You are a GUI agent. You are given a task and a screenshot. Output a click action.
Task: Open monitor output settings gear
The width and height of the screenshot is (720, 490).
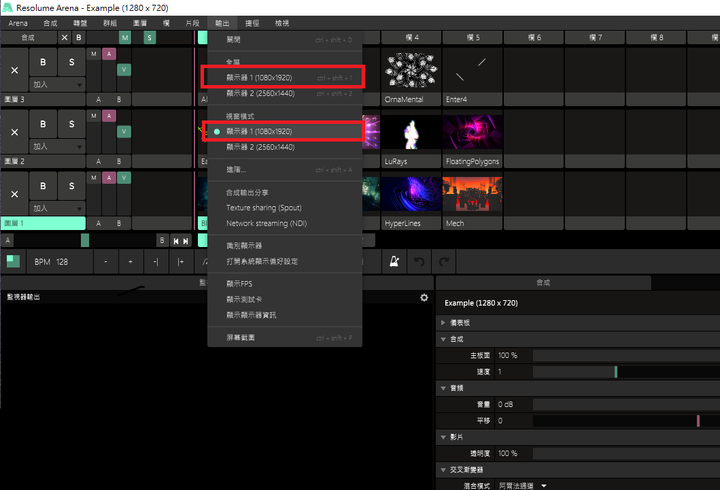point(424,298)
